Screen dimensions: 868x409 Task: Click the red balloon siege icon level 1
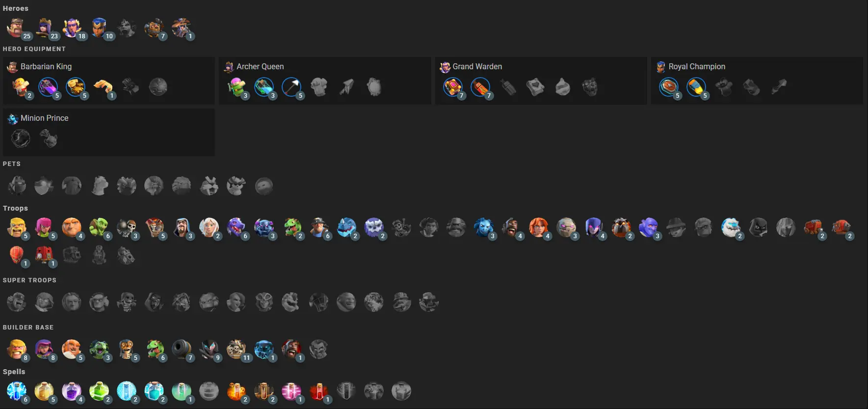(16, 255)
